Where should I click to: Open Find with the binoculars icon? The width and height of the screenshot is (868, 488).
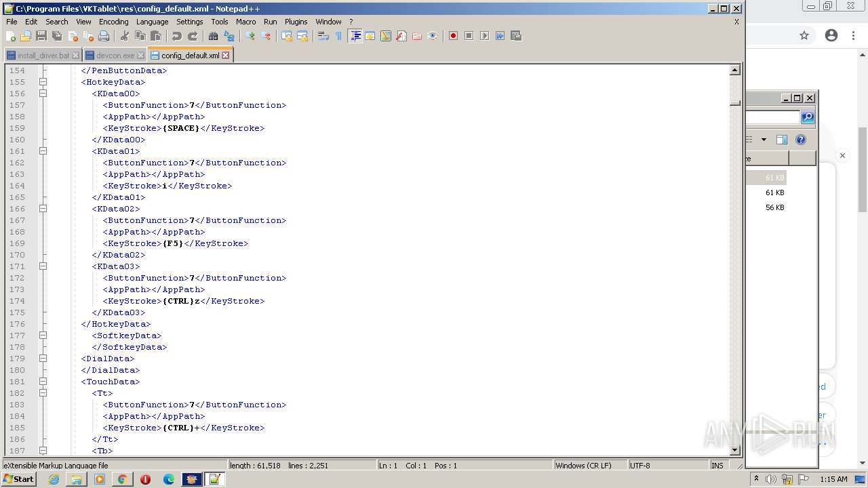click(214, 36)
